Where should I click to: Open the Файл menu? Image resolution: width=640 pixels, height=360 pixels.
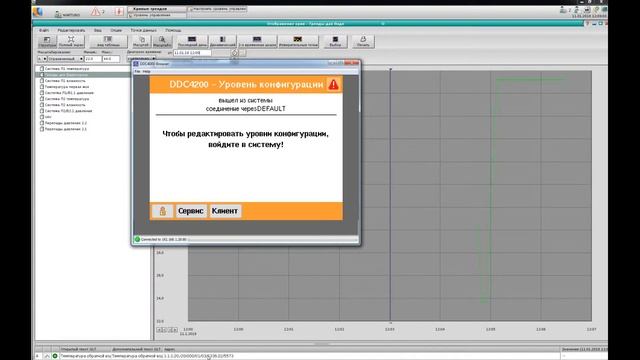(x=44, y=30)
